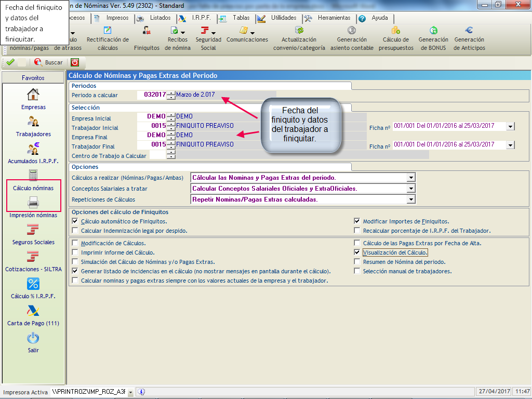Click the Periodo a calcular input field
Image resolution: width=532 pixels, height=399 pixels.
coord(152,95)
